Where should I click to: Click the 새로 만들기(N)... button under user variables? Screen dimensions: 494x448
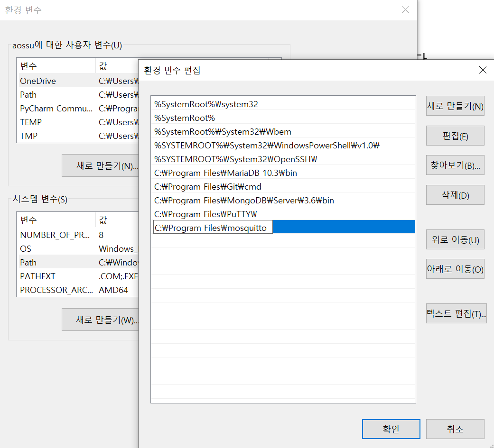click(100, 165)
